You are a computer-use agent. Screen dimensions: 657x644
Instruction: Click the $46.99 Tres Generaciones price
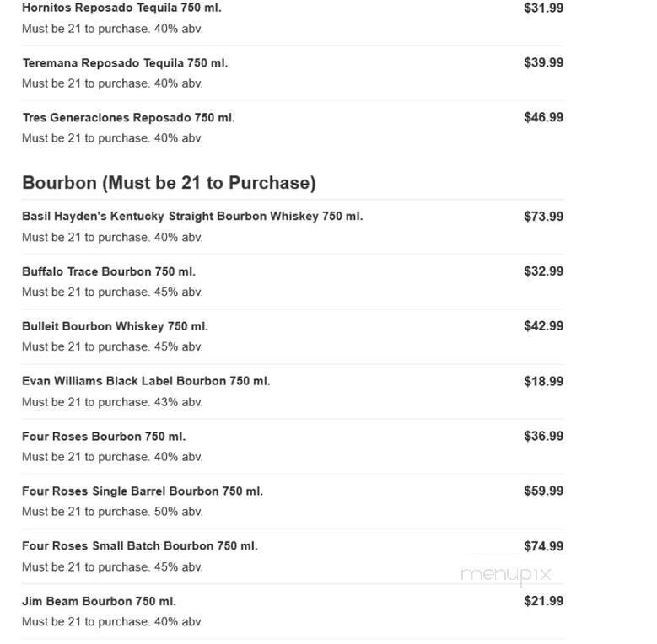543,118
